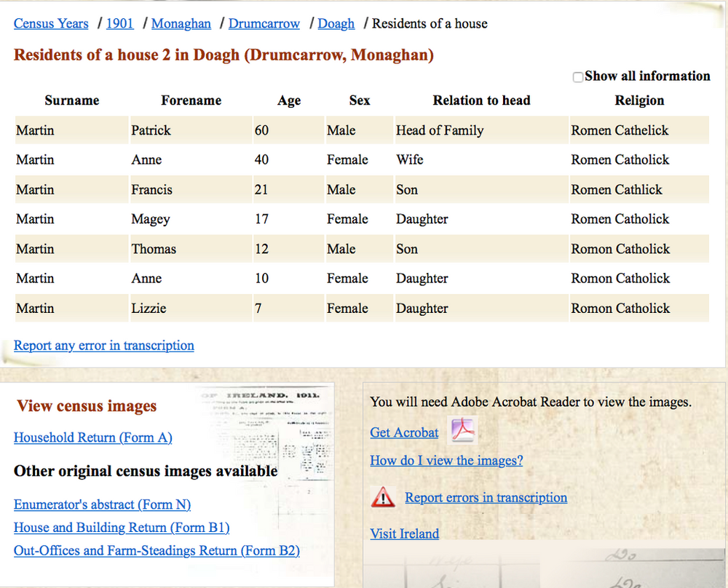Screen dimensions: 728x588
Task: Navigate to Census Years breadcrumb
Action: (x=50, y=23)
